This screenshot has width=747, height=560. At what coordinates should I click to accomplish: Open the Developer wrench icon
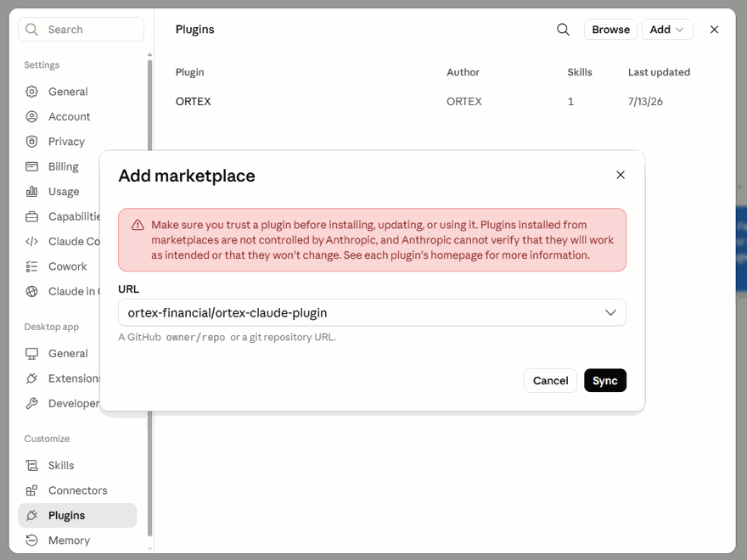32,403
